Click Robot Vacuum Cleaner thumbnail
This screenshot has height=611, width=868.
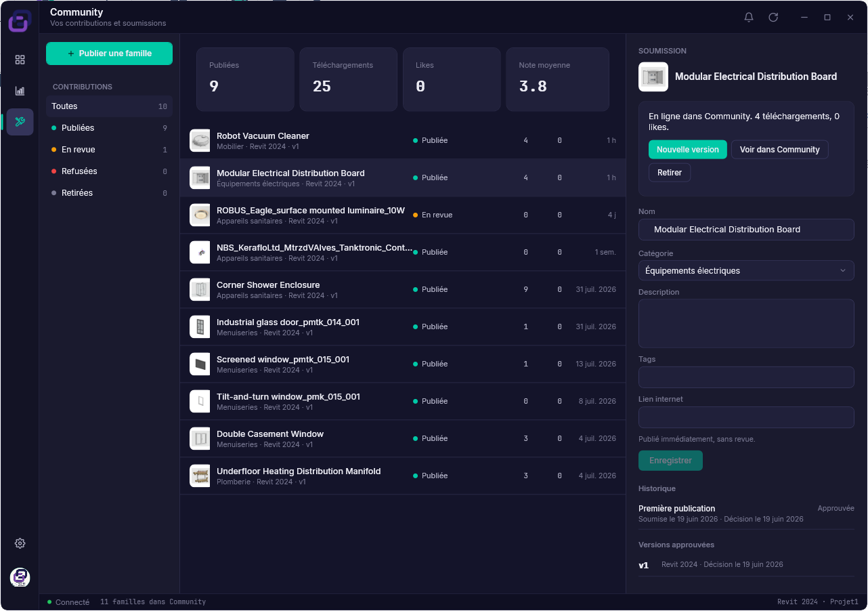[200, 140]
